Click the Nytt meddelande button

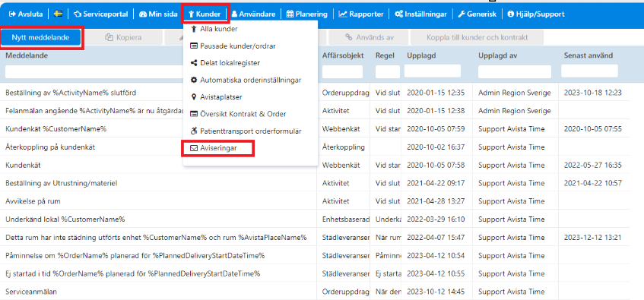click(40, 37)
